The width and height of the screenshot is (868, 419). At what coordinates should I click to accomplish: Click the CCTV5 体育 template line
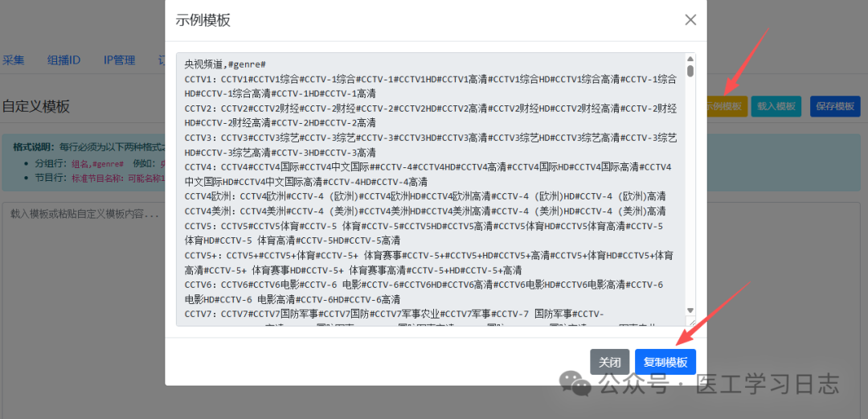(x=424, y=232)
